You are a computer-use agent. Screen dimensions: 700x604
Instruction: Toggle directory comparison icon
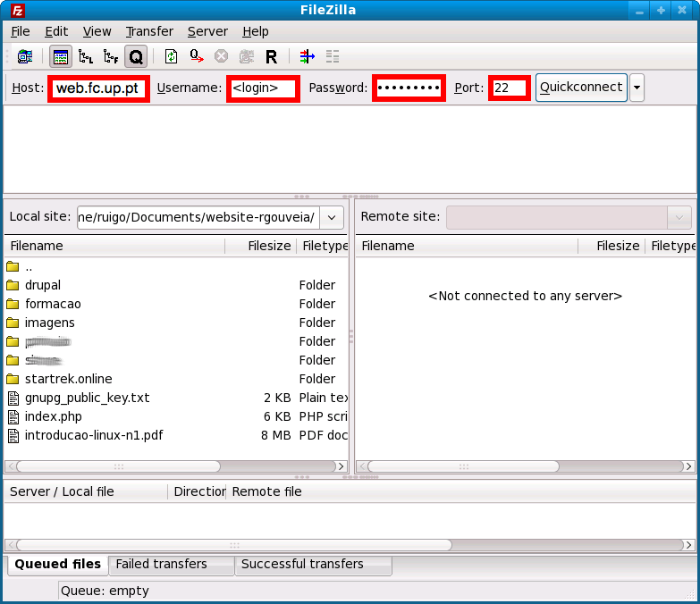point(308,56)
